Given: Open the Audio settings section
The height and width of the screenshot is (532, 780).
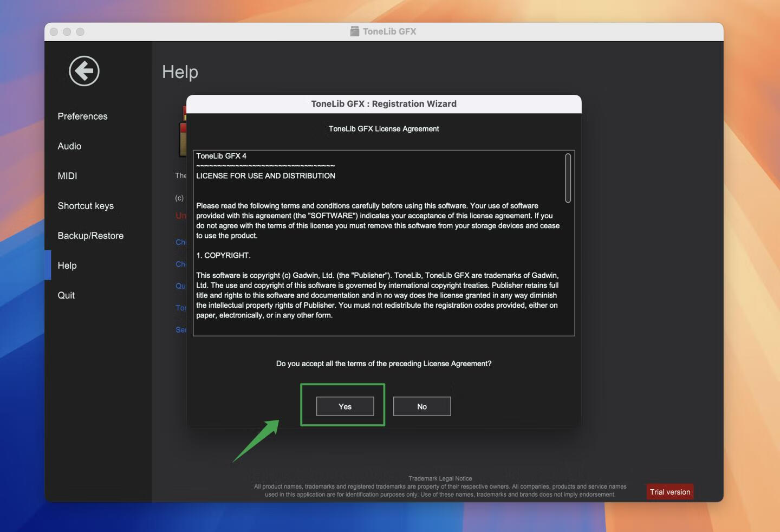Looking at the screenshot, I should pyautogui.click(x=69, y=146).
